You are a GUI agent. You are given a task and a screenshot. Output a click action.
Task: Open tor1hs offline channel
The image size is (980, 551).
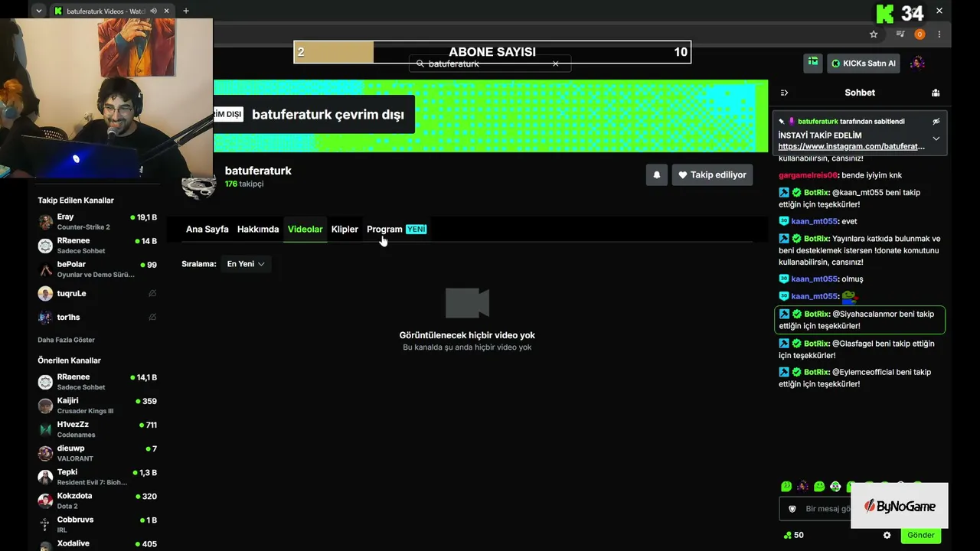[97, 317]
